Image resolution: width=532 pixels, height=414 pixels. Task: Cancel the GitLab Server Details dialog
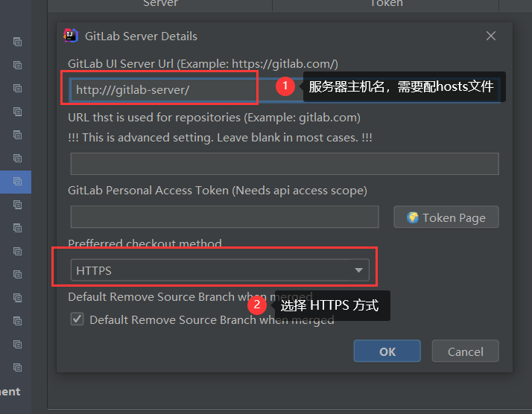(465, 351)
